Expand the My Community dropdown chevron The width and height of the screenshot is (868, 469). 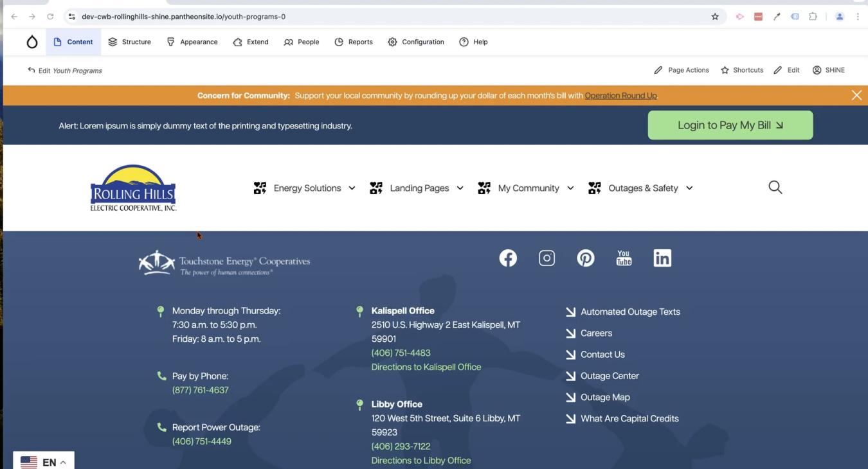coord(570,188)
